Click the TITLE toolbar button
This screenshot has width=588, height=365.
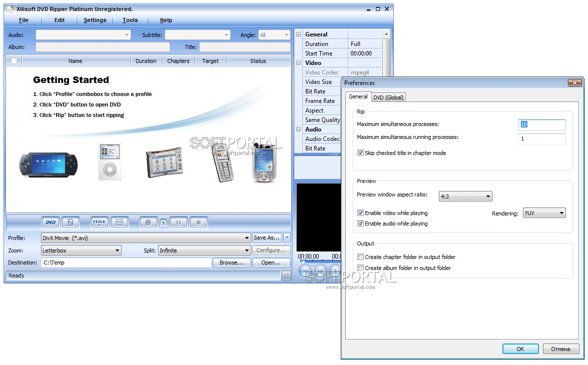coord(100,222)
